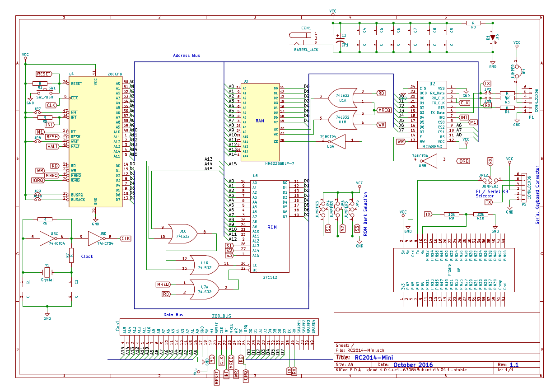560x392 pixels.
Task: Select the polarized capacitor C3
Action: tap(340, 40)
